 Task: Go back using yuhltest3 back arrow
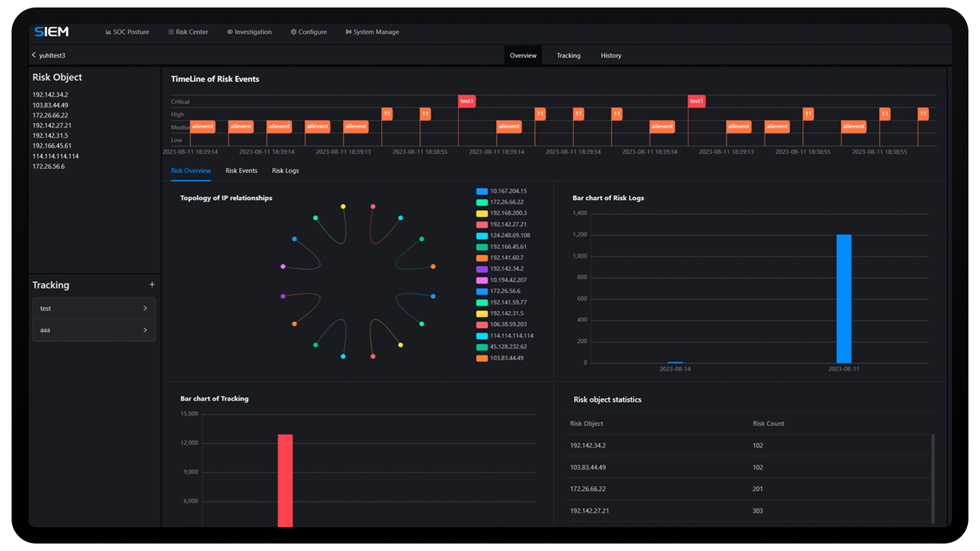tap(34, 55)
